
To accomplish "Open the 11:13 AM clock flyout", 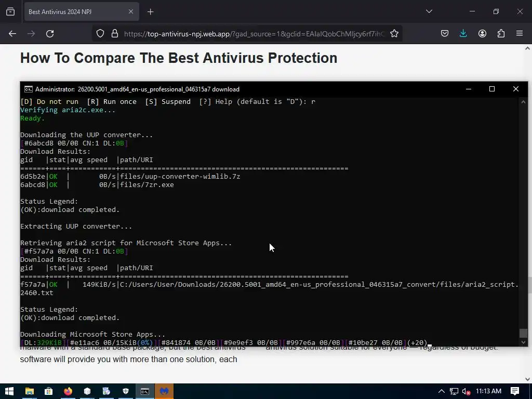I will click(488, 391).
